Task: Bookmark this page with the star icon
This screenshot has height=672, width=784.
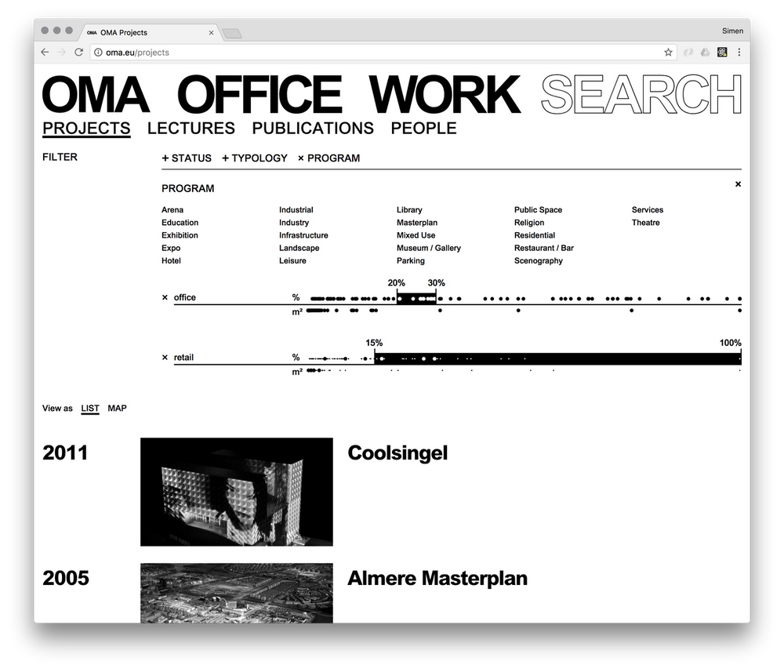Action: (668, 52)
